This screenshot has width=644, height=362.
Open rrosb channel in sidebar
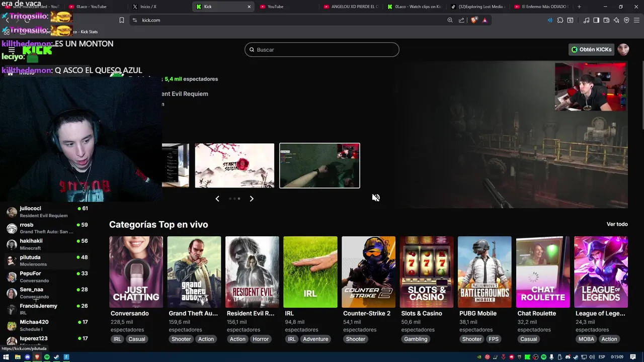coord(47,228)
